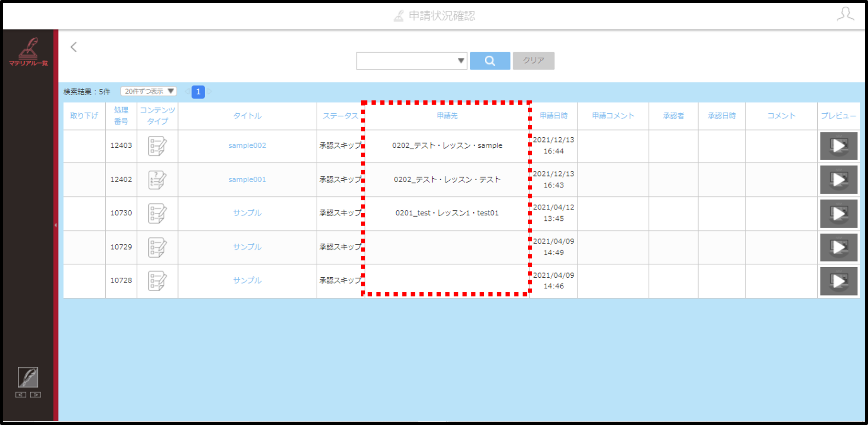Run the search with the magnifier button
The width and height of the screenshot is (868, 425).
click(x=490, y=61)
